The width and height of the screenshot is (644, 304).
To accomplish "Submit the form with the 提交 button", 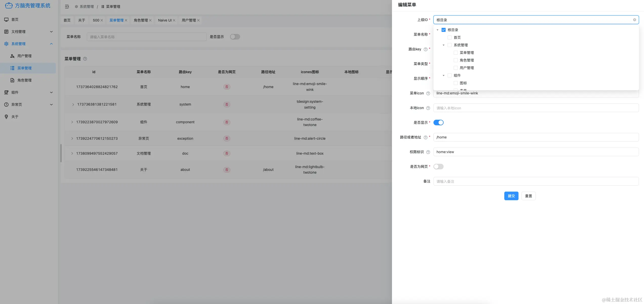I will click(x=511, y=196).
